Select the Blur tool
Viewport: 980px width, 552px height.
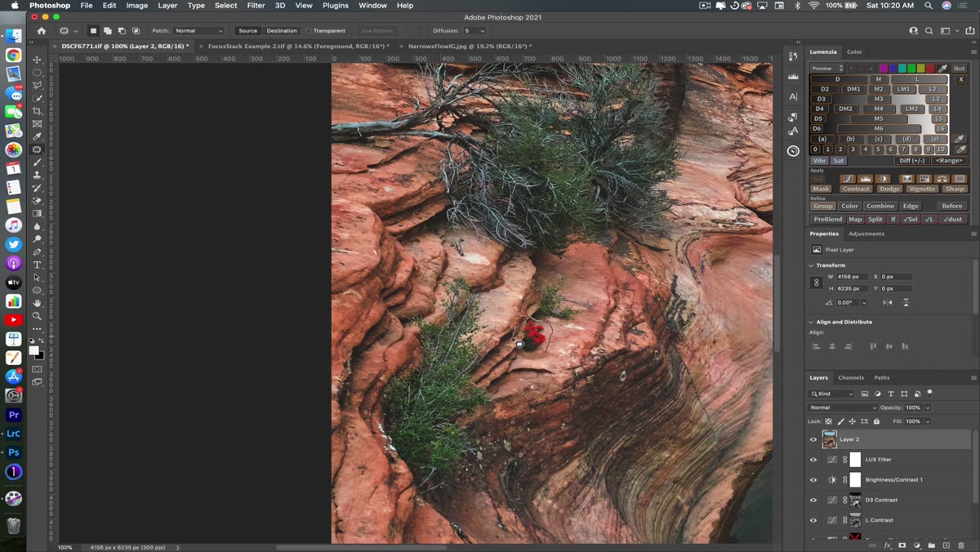(x=37, y=226)
